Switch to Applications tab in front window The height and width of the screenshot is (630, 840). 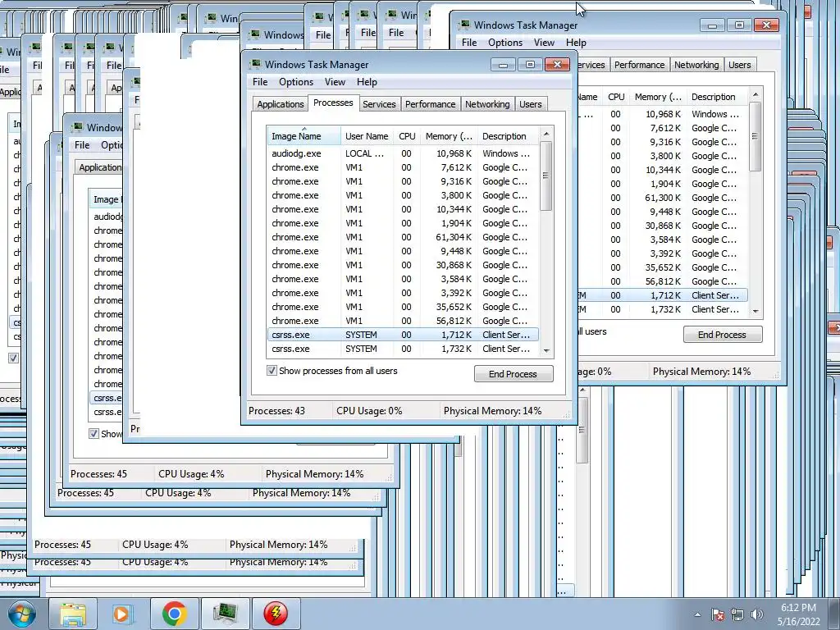coord(281,104)
